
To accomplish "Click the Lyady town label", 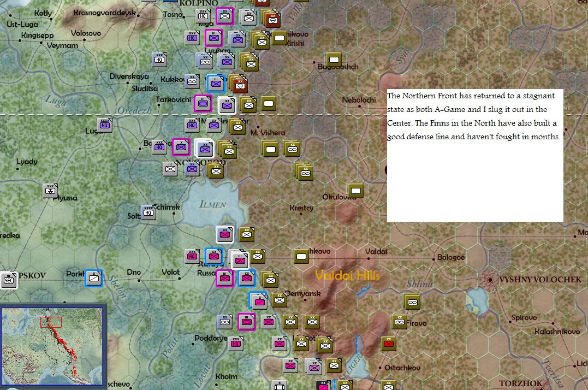I will (27, 162).
